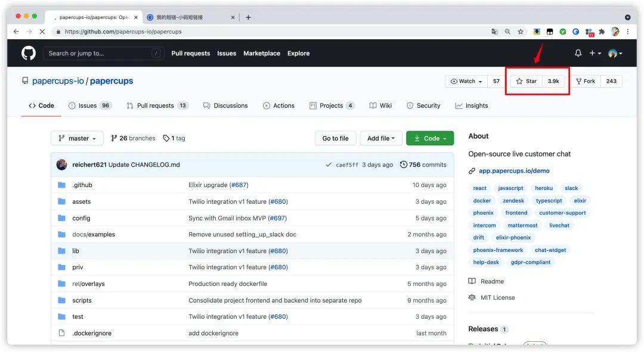Image resolution: width=644 pixels, height=352 pixels.
Task: Click the translate page icon
Action: click(x=494, y=32)
